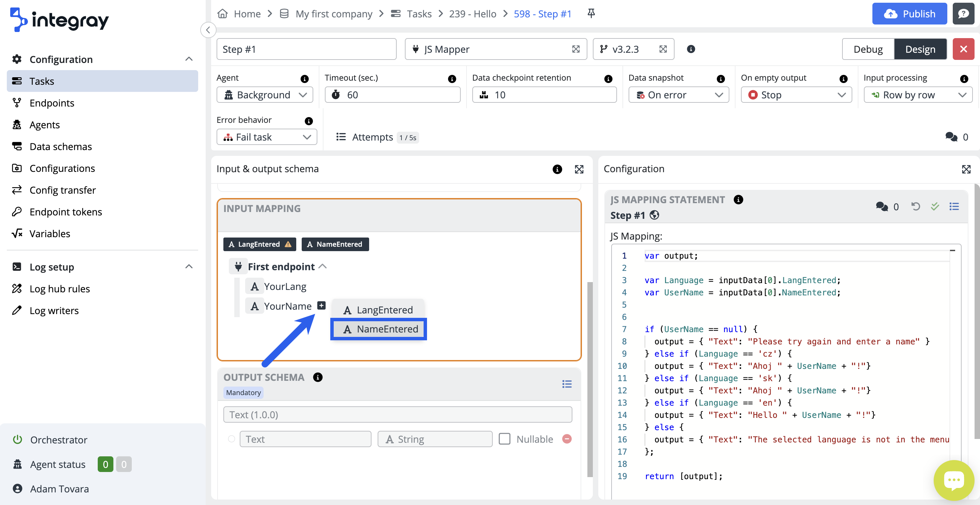Click the green validate checkmark icon
The width and height of the screenshot is (980, 505).
pos(935,207)
